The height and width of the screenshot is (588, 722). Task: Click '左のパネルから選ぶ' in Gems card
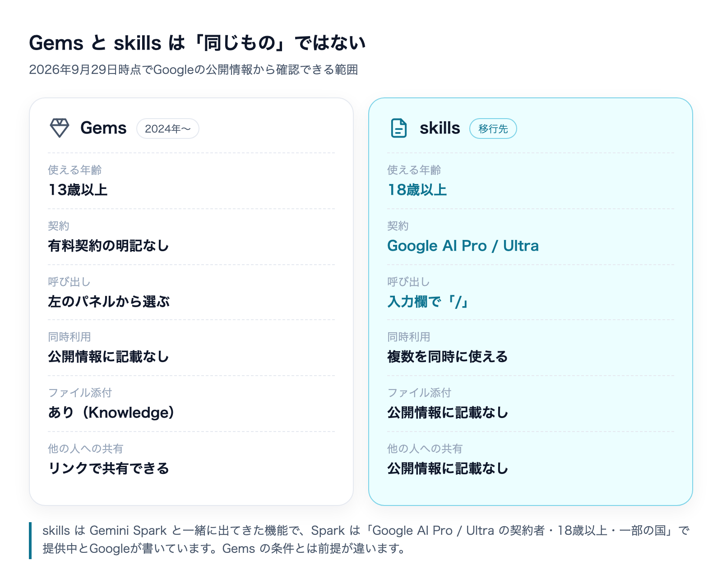click(x=109, y=301)
